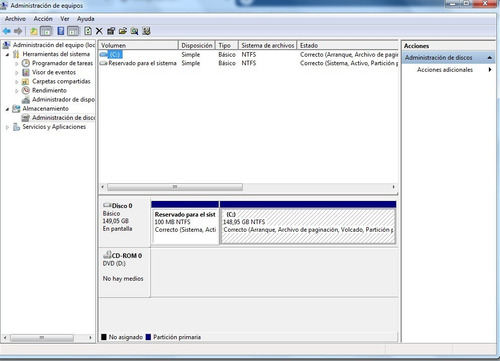Click the volume list horizontal scrollbar thumb
The height and width of the screenshot is (361, 500).
175,187
